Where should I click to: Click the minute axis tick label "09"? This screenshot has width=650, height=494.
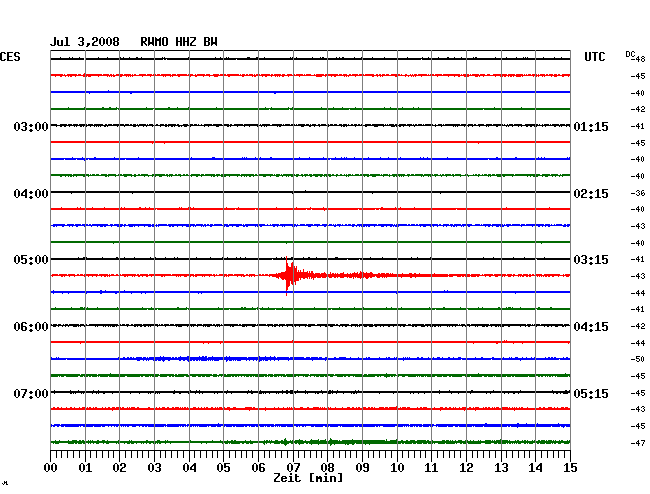362,467
